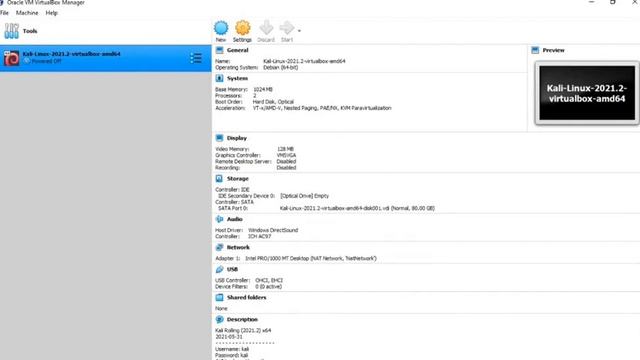Image resolution: width=640 pixels, height=360 pixels.
Task: Click the Storage section icon
Action: [x=219, y=179]
